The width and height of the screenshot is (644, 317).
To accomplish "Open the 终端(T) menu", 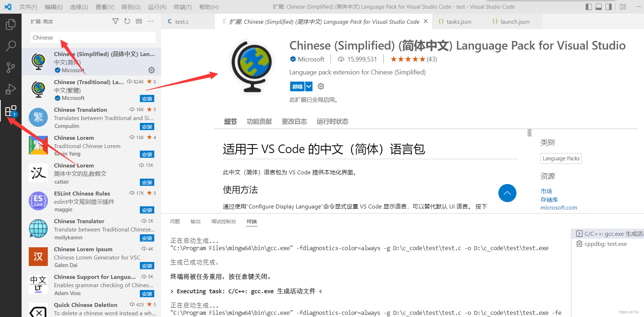I will [183, 7].
